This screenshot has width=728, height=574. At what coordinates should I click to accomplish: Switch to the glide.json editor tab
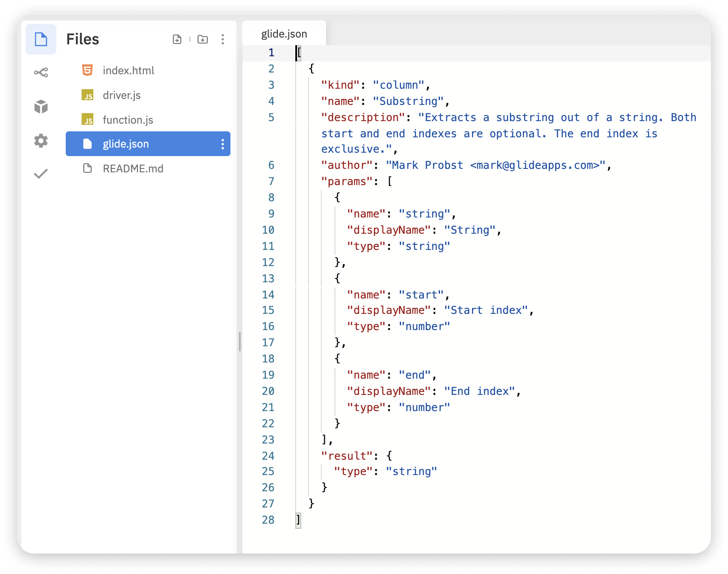[x=284, y=34]
